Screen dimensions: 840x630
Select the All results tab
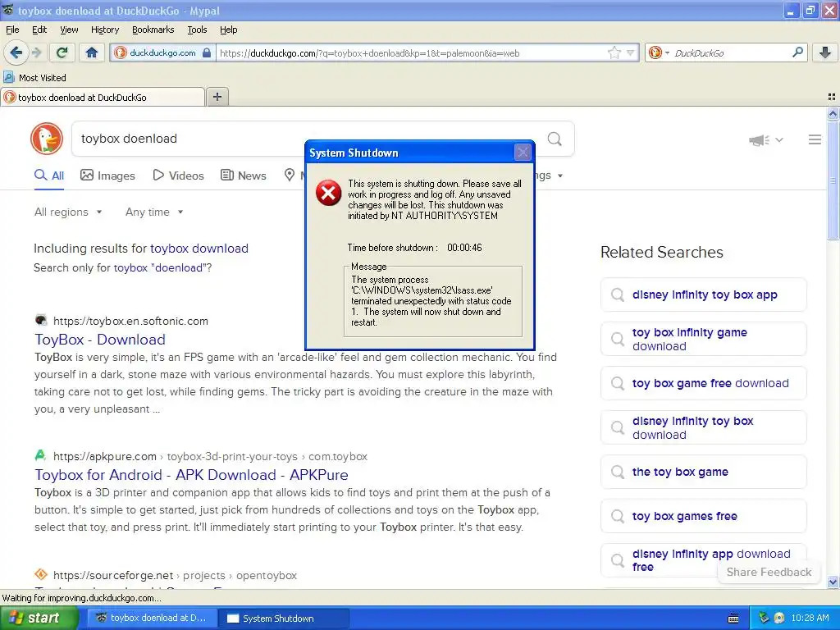click(x=49, y=176)
